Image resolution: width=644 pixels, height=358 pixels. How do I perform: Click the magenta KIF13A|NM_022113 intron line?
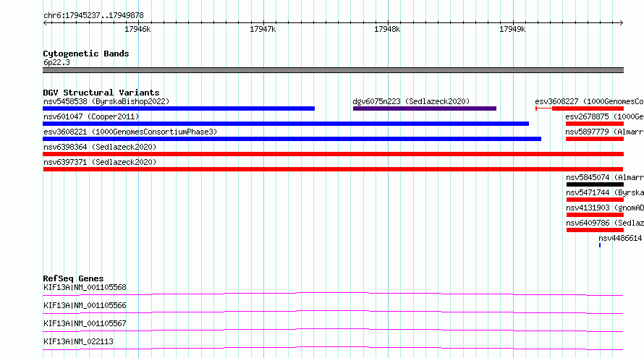(333, 348)
